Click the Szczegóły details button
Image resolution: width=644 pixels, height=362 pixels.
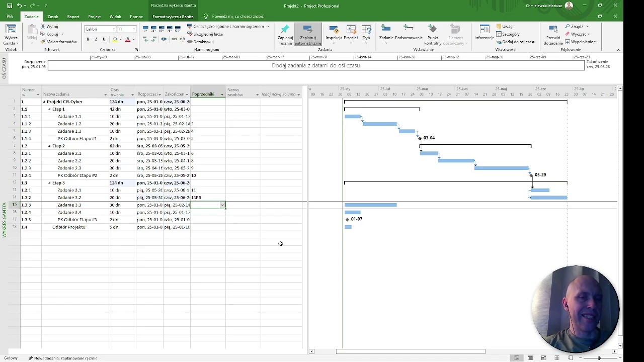[x=508, y=34]
